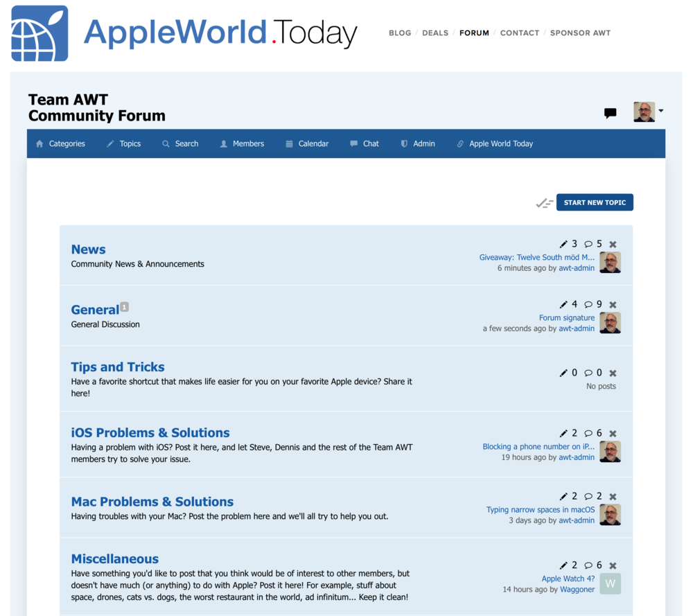The height and width of the screenshot is (616, 693).
Task: Open the Topics tab in forum nav
Action: click(124, 143)
